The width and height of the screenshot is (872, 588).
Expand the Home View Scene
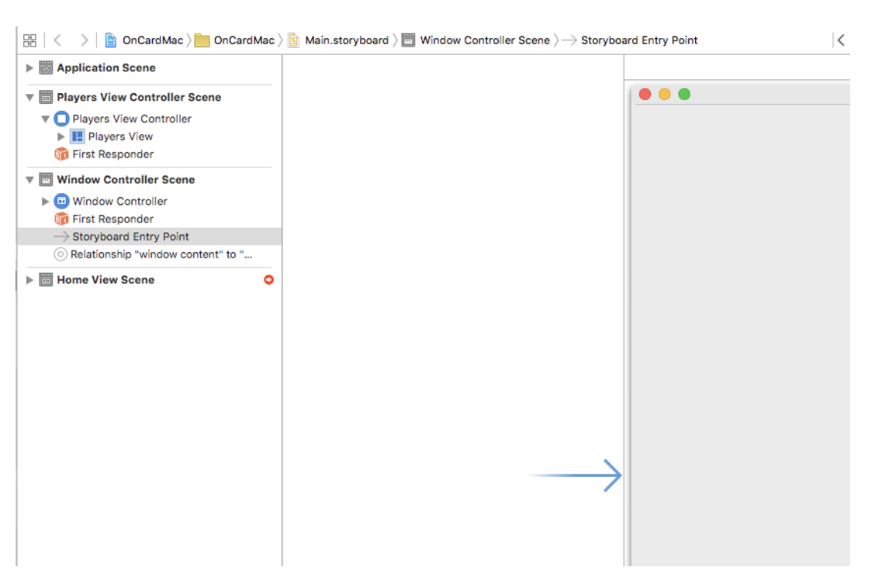point(29,280)
